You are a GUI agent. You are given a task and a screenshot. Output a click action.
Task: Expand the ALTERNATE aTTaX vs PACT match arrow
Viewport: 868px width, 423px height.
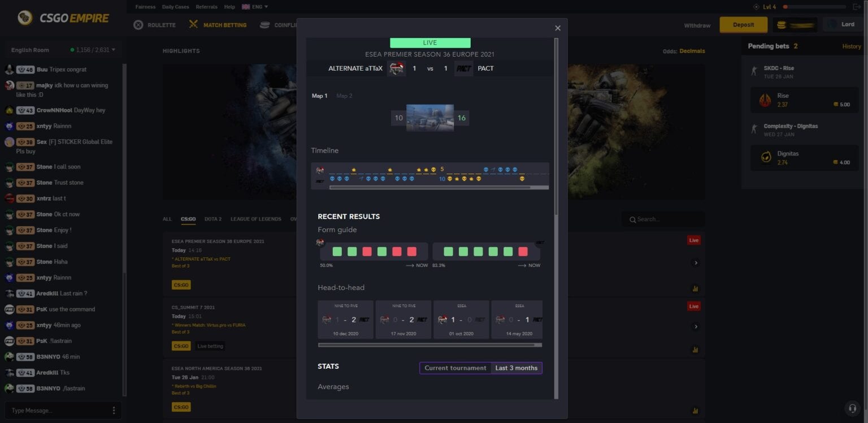[696, 263]
